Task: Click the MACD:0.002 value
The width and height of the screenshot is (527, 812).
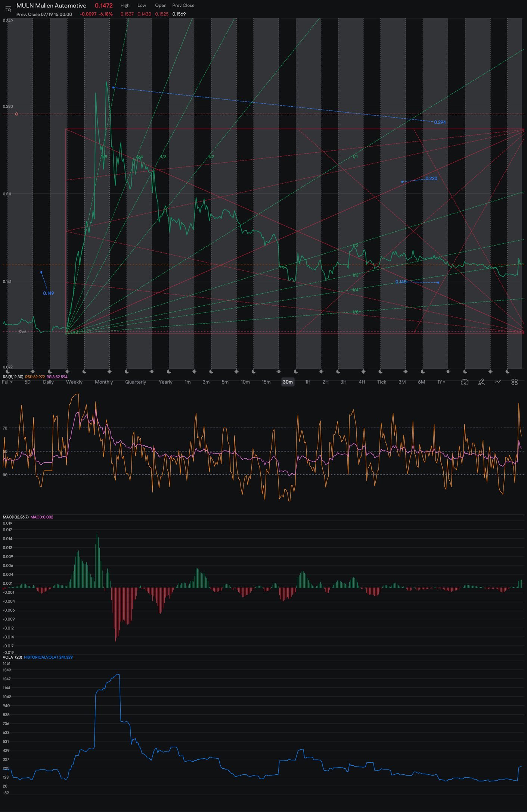Action: [x=42, y=517]
